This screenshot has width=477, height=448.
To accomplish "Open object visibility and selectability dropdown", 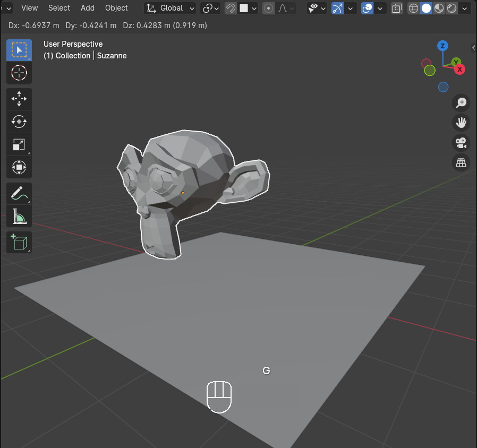I will point(317,8).
